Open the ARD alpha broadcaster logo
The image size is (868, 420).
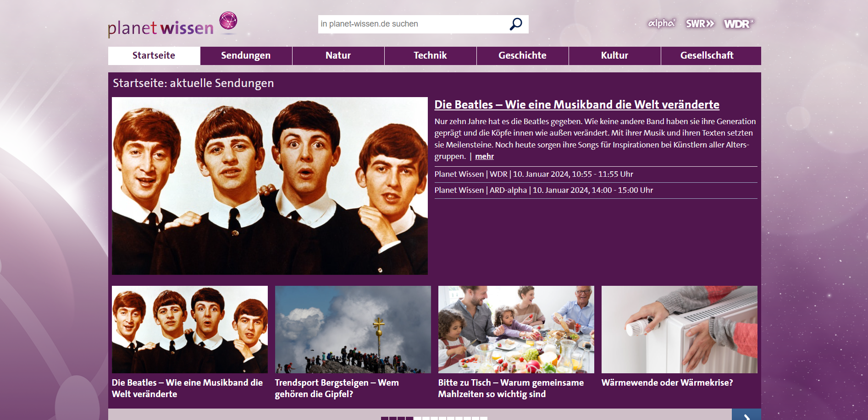point(661,23)
